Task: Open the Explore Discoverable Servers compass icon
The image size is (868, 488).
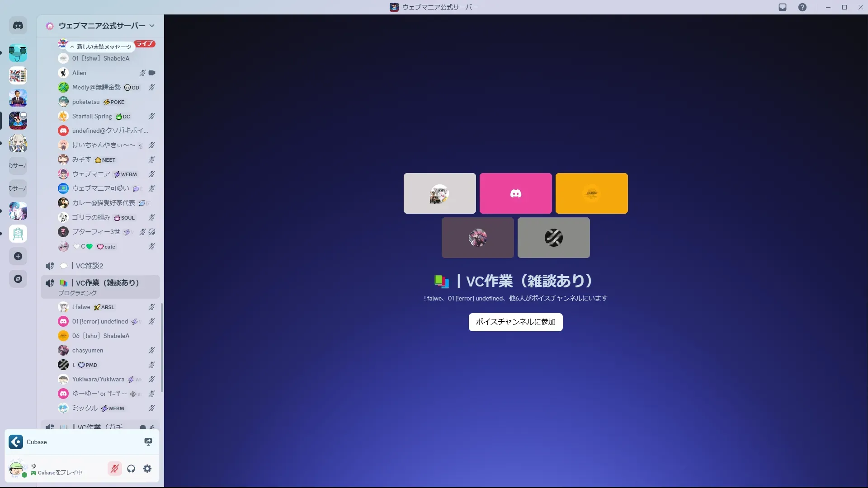Action: coord(18,279)
